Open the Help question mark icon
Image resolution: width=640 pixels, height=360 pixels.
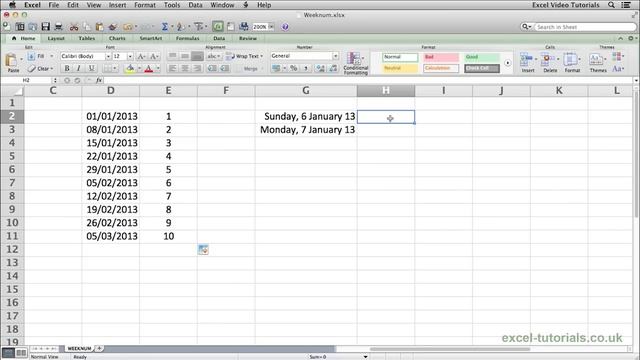pos(285,27)
